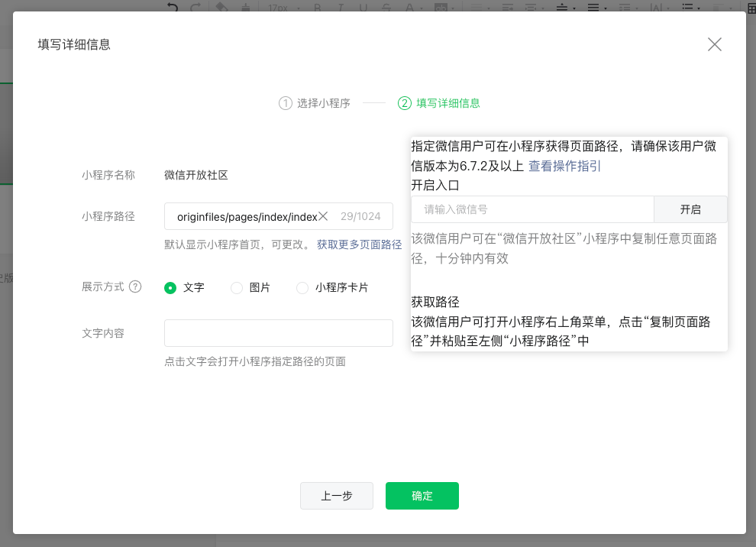Viewport: 756px width, 547px height.
Task: Confirm with the green 确定 button
Action: tap(422, 495)
